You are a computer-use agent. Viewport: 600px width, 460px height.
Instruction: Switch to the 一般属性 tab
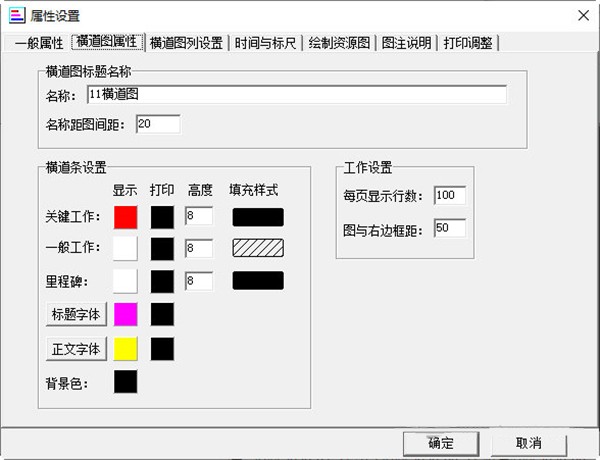pos(39,42)
